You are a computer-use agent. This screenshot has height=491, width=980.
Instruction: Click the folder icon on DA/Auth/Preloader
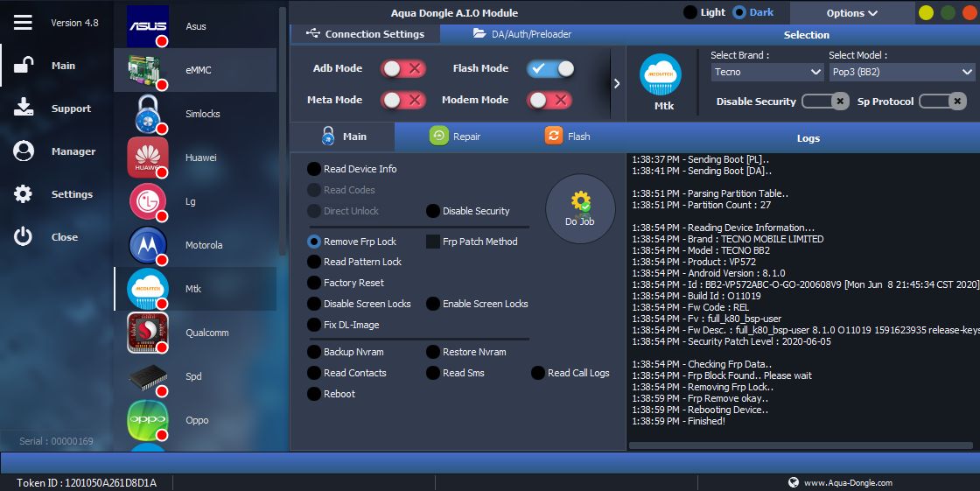[x=479, y=33]
